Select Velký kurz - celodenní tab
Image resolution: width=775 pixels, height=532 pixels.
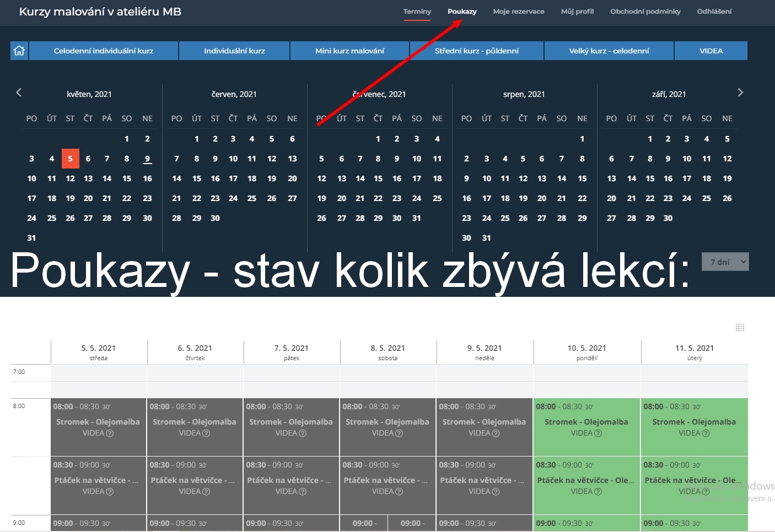coord(609,51)
